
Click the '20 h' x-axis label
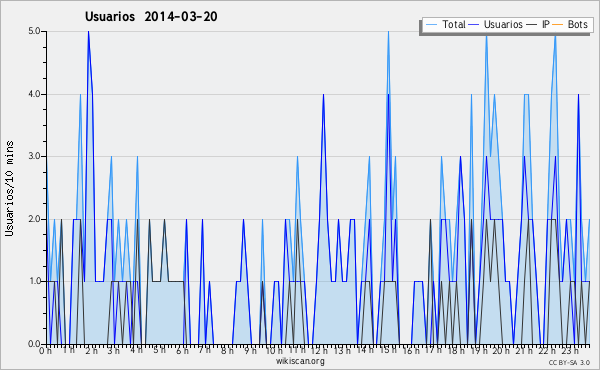point(501,351)
